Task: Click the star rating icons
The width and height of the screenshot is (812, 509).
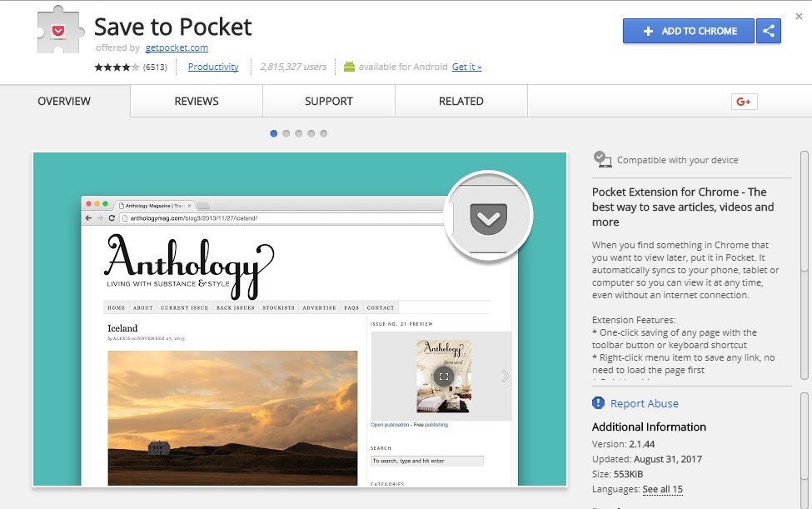Action: (117, 67)
